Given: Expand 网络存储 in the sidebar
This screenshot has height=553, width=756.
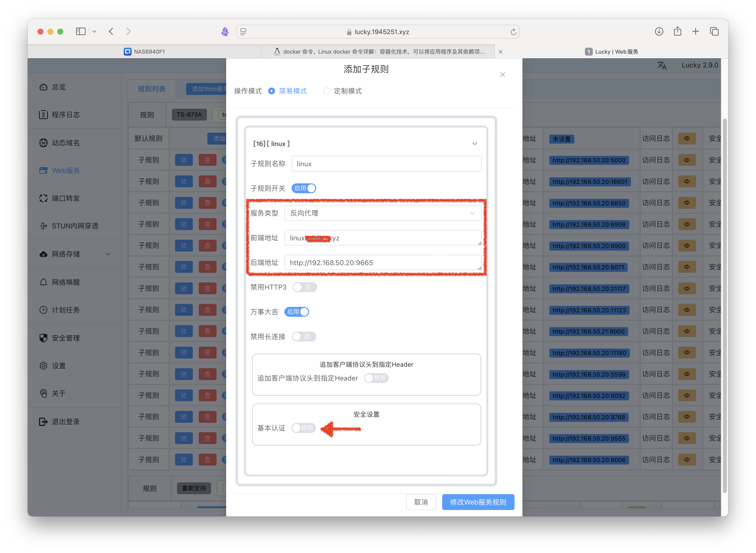Looking at the screenshot, I should [74, 255].
